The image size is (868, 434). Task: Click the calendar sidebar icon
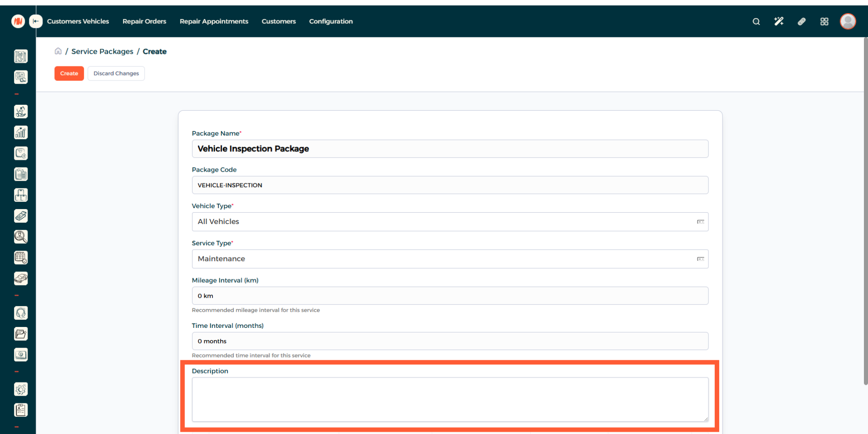tap(21, 258)
